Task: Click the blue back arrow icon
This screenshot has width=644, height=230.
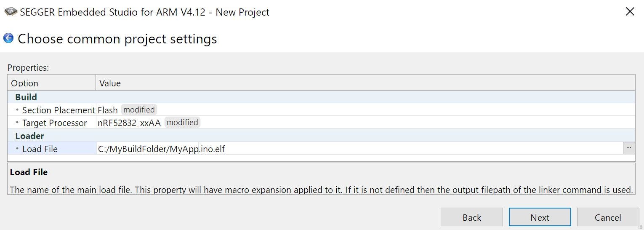Action: (8, 38)
